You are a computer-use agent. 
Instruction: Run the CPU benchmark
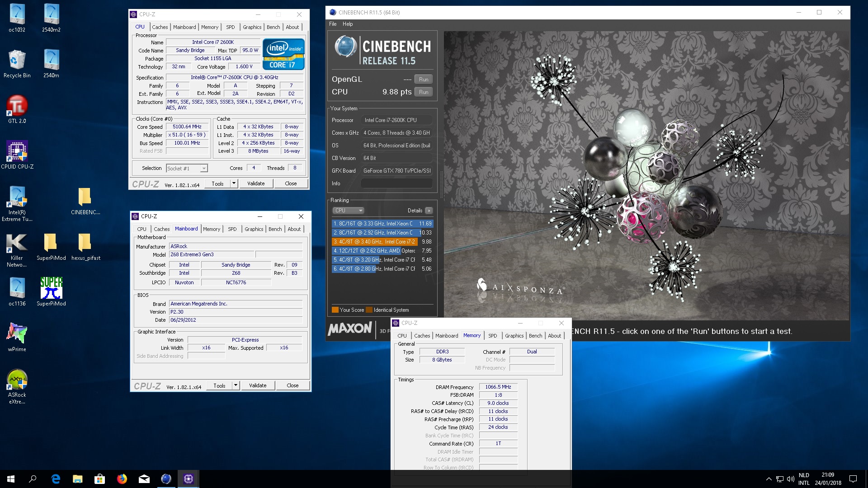[423, 92]
